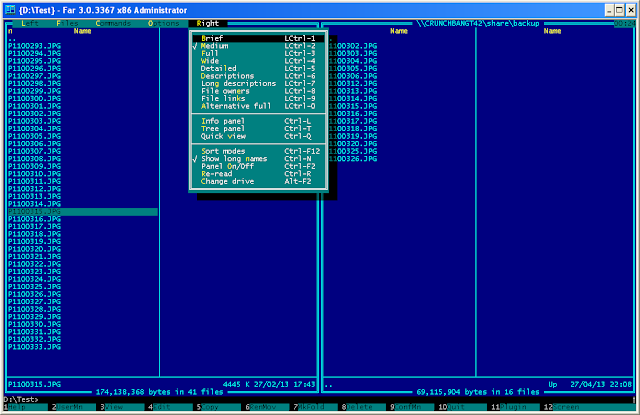Open Change drive dialog
Viewport: 640px width, 415px height.
pos(258,181)
